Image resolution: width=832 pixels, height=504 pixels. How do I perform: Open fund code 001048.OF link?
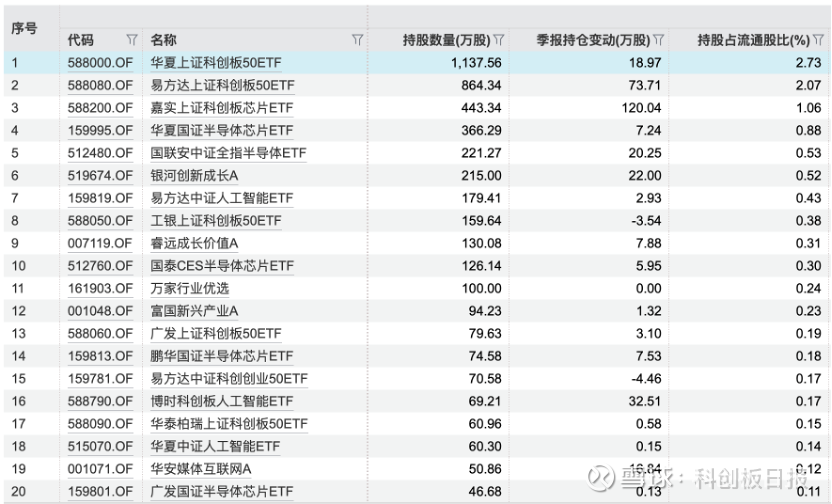point(100,311)
